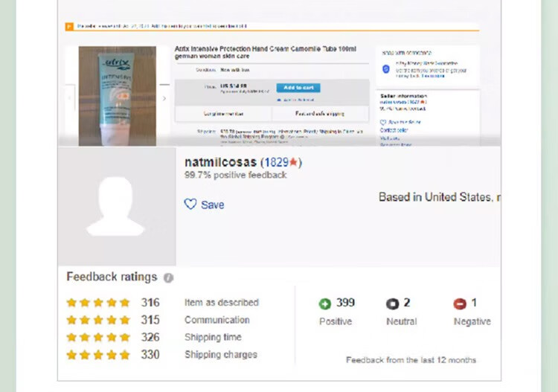558x392 pixels.
Task: Select the Fast and safe shipping tab
Action: click(x=320, y=114)
